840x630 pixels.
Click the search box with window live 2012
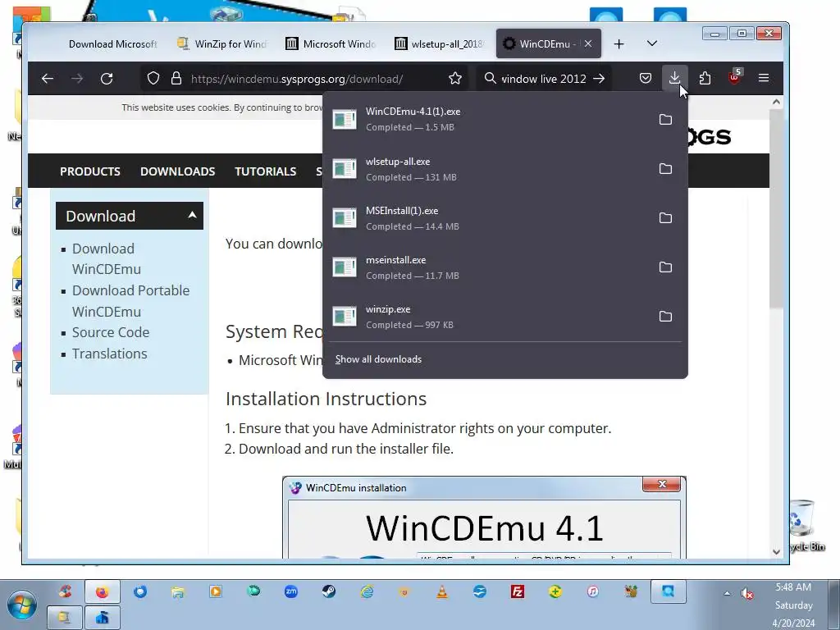tap(544, 79)
